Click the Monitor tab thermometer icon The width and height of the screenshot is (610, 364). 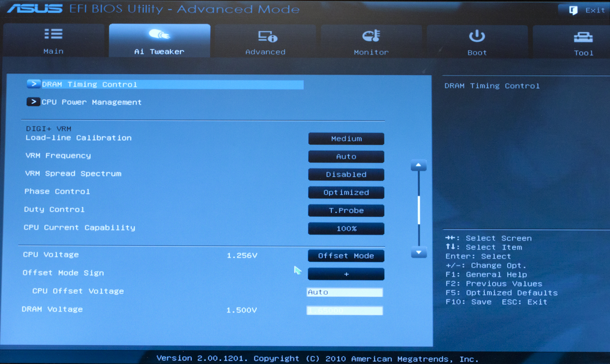(371, 36)
